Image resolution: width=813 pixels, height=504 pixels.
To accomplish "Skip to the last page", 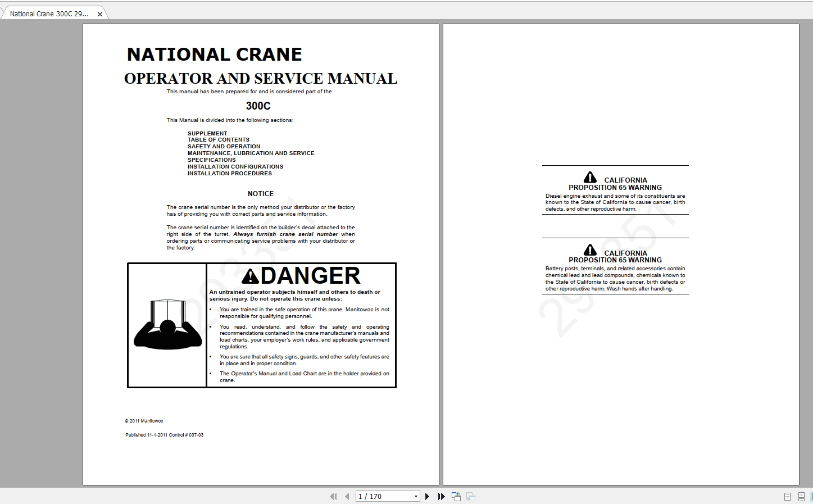I will pyautogui.click(x=441, y=496).
